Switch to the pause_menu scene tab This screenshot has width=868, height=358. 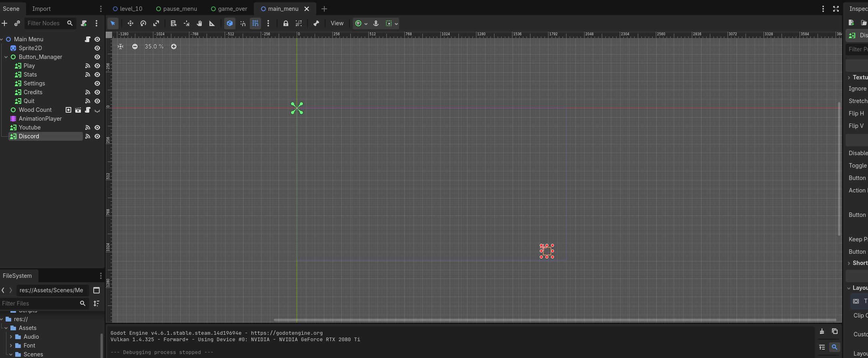click(x=180, y=9)
